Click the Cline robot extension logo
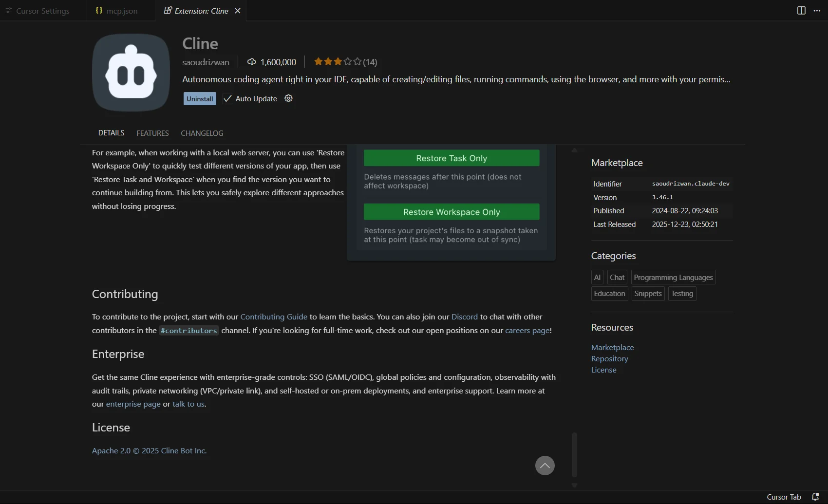 click(131, 73)
